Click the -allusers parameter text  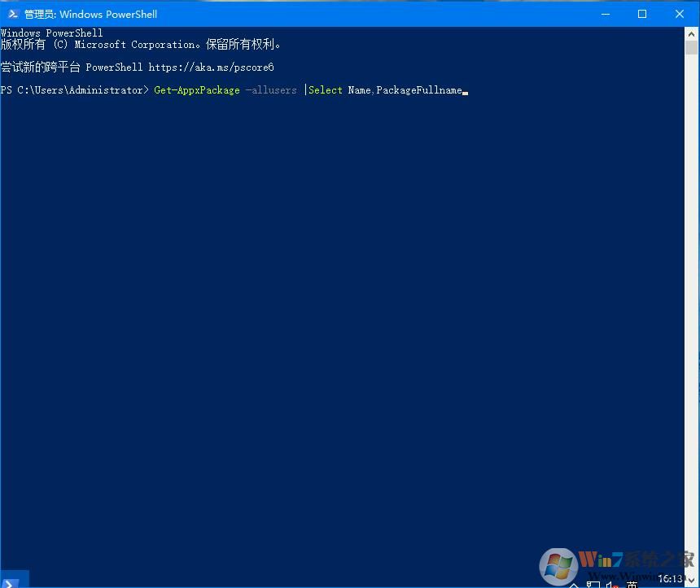pyautogui.click(x=271, y=90)
